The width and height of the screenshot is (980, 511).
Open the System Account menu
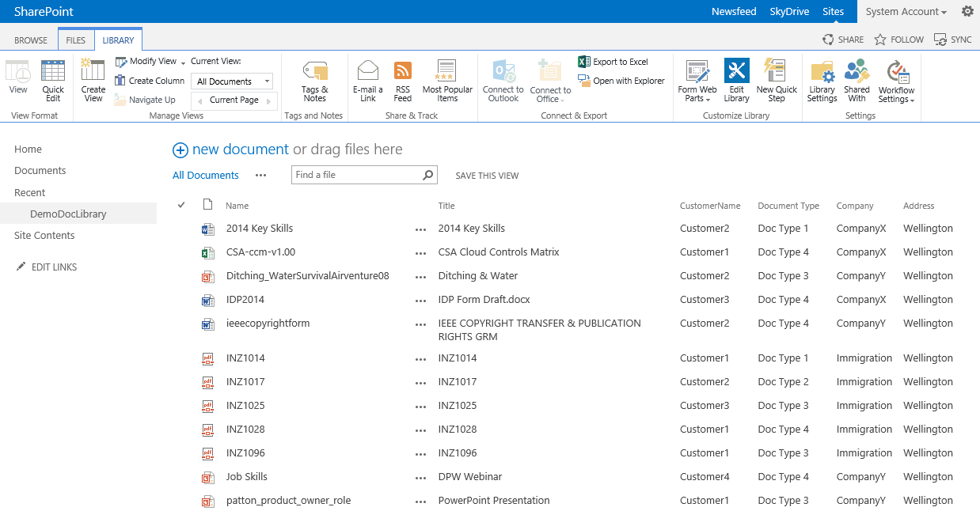pyautogui.click(x=906, y=12)
